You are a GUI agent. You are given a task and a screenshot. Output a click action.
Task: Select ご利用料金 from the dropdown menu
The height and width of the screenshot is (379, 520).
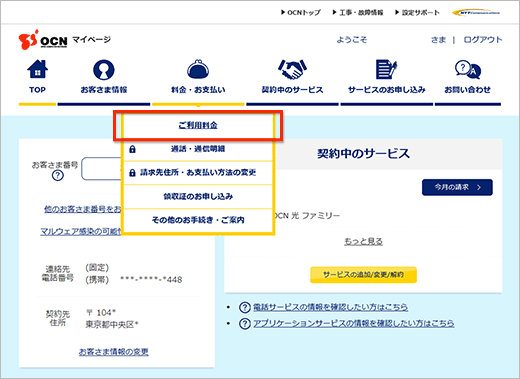(198, 125)
